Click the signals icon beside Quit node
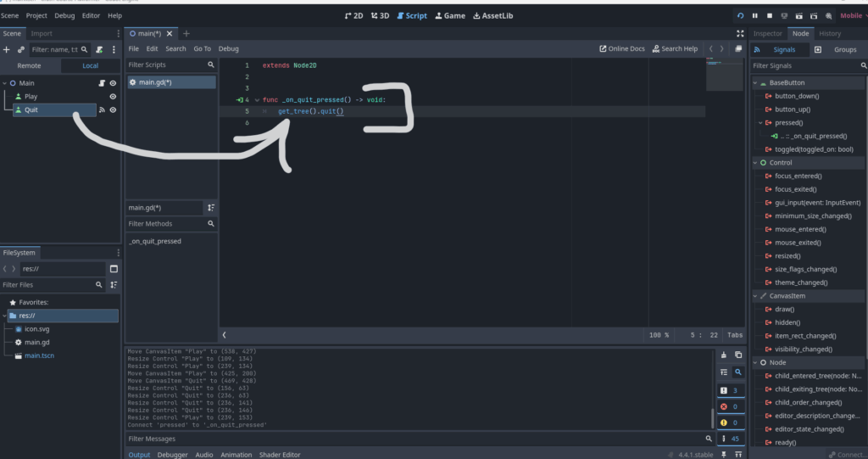Image resolution: width=868 pixels, height=459 pixels. [x=102, y=110]
